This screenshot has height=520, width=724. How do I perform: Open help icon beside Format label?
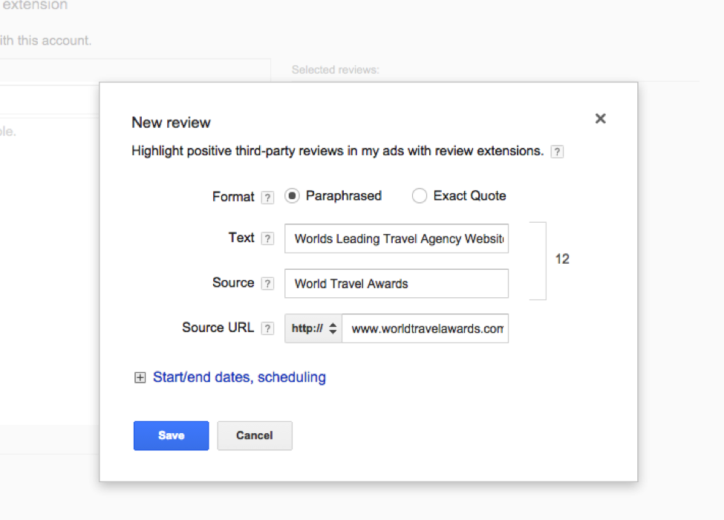(267, 198)
